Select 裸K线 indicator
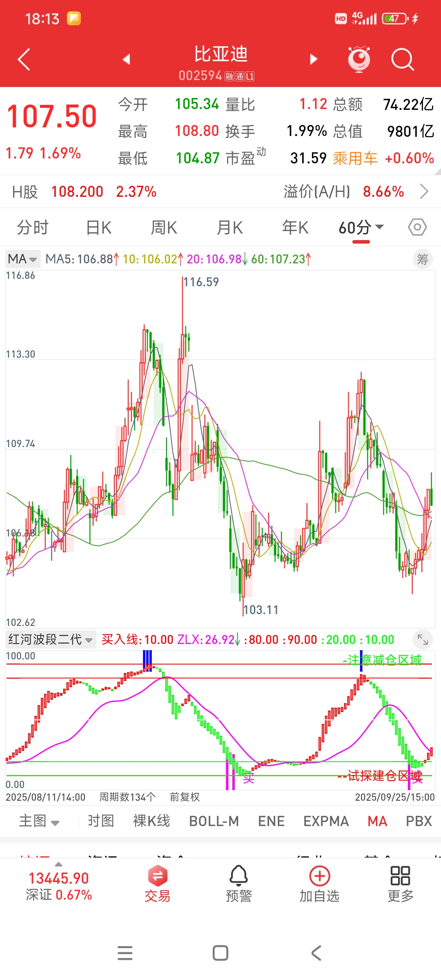The width and height of the screenshot is (441, 980). [x=151, y=821]
